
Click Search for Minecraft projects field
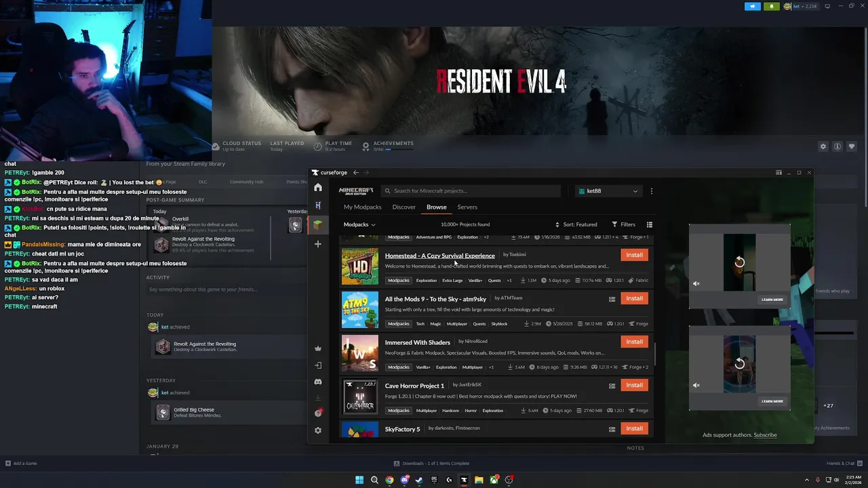point(472,191)
